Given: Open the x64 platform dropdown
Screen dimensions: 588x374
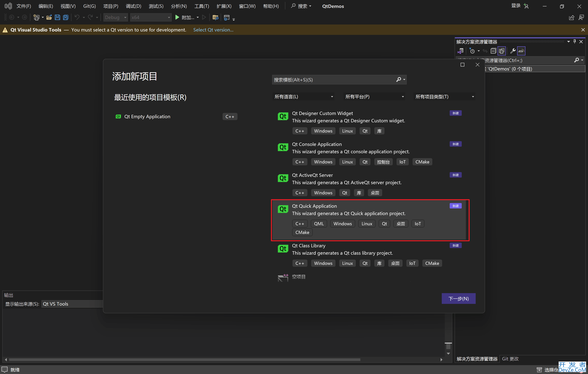Looking at the screenshot, I should [x=151, y=17].
